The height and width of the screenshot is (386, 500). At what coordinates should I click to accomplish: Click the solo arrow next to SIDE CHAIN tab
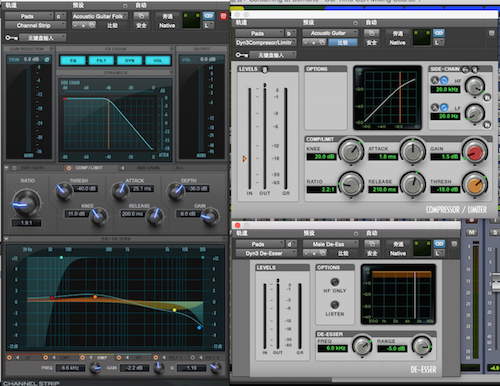tap(123, 168)
